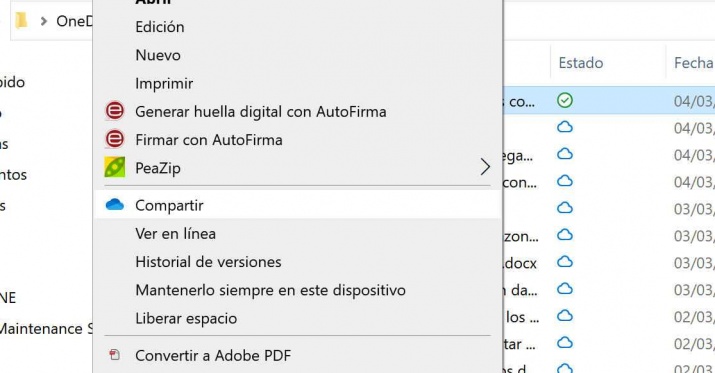Click the AutoFirma icon beside Firmar con AutoFirma
Viewport: 715px width, 373px height.
pyautogui.click(x=114, y=139)
